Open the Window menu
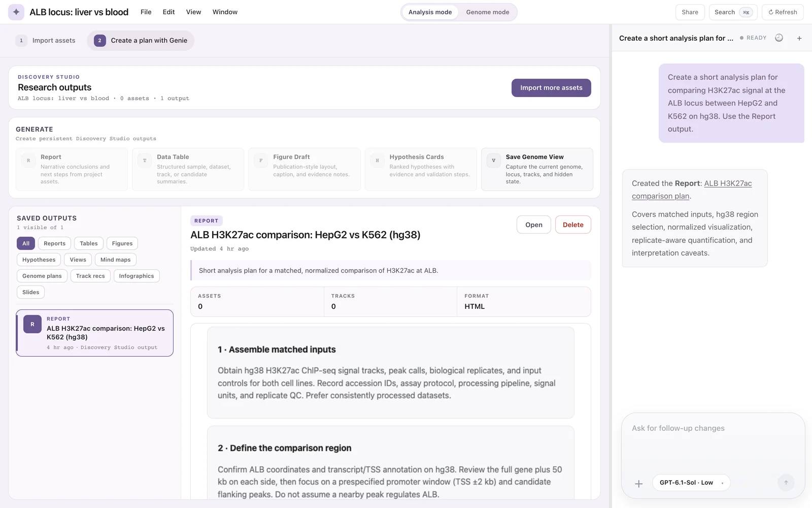 click(225, 12)
